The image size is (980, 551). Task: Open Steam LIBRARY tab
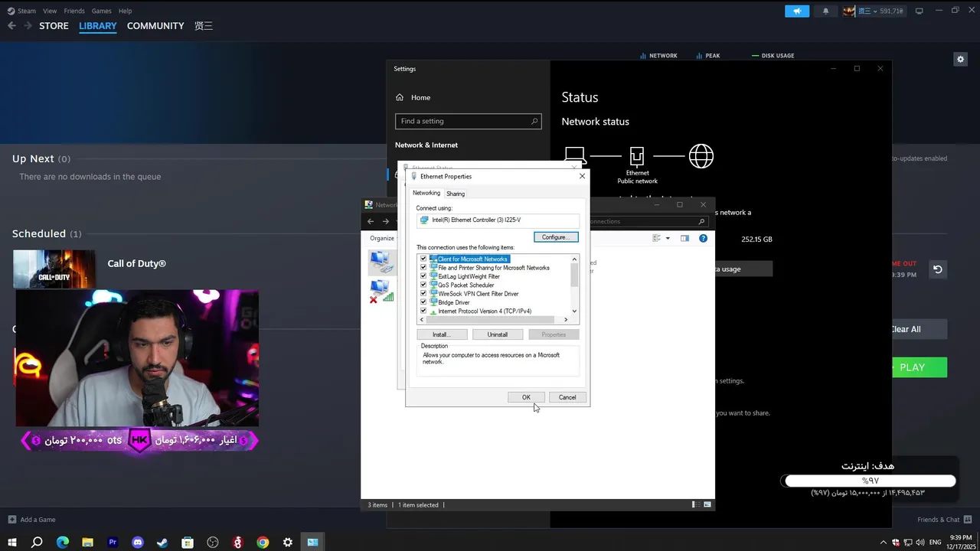[x=98, y=25]
